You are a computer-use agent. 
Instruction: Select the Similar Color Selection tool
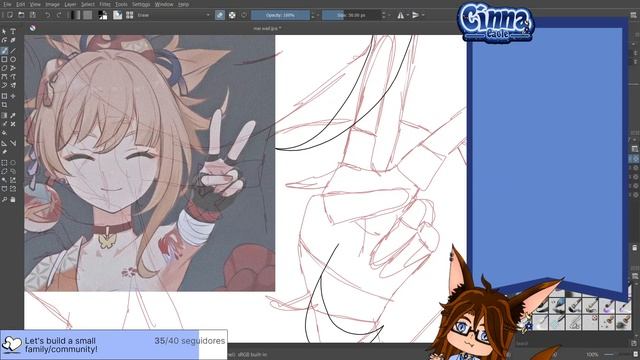pos(13,180)
